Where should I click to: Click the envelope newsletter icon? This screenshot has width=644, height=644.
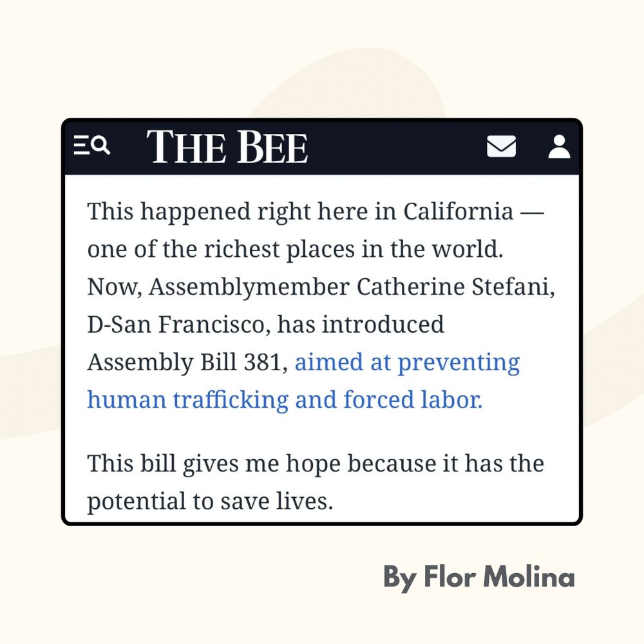(x=501, y=146)
